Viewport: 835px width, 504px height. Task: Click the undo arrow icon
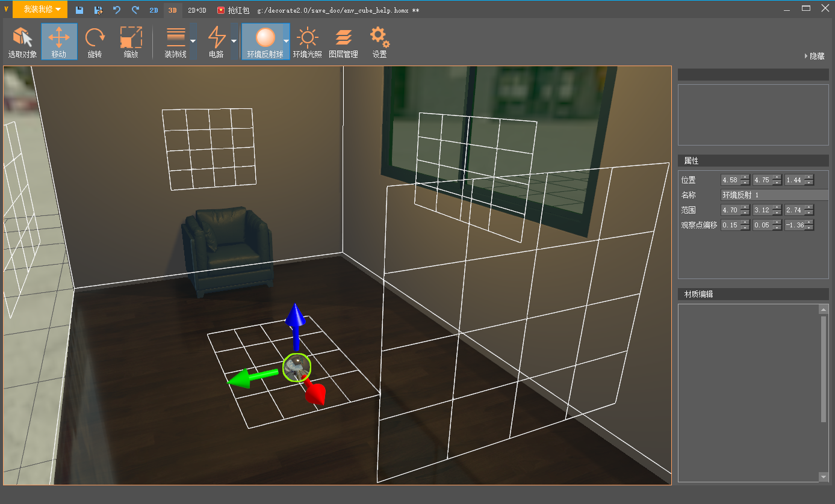[117, 10]
